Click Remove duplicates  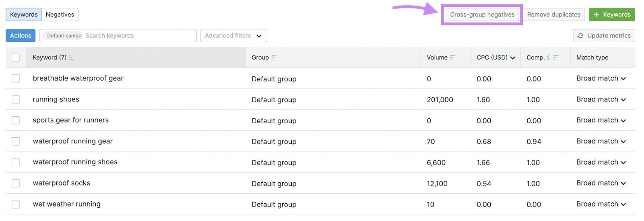point(554,14)
